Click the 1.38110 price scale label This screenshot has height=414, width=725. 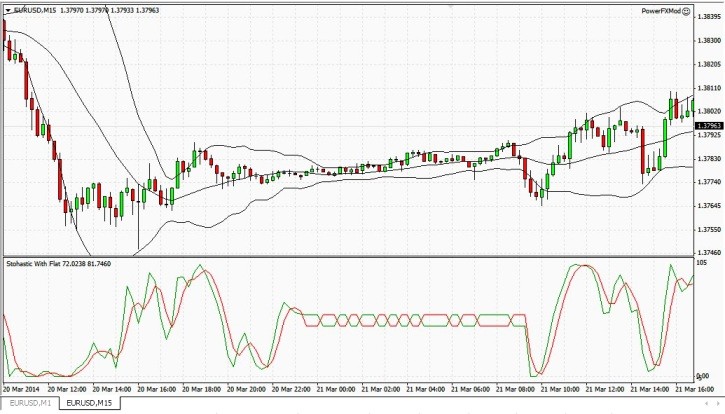click(708, 88)
